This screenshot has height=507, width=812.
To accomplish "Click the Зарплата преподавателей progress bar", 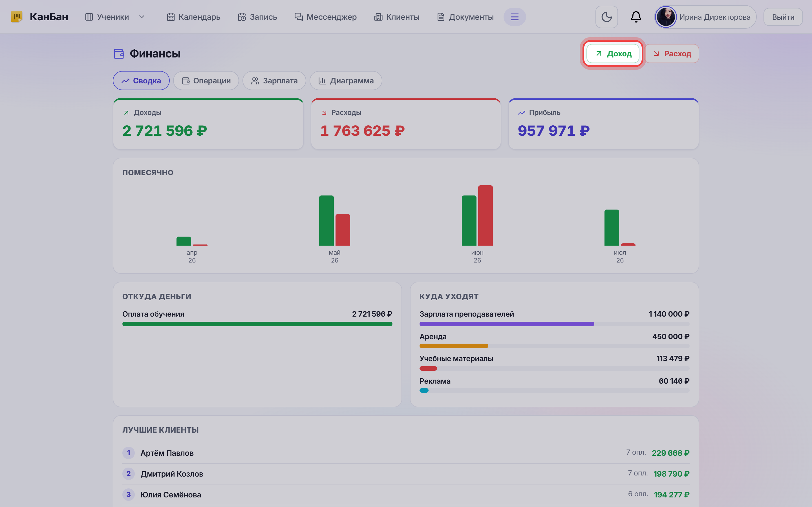I will [x=554, y=324].
